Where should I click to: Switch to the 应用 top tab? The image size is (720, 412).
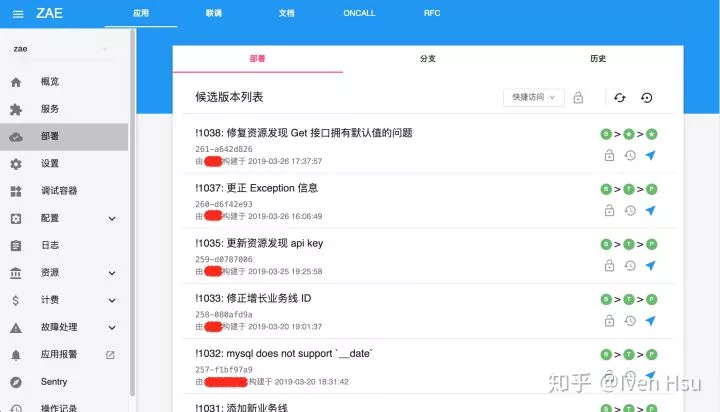(141, 13)
